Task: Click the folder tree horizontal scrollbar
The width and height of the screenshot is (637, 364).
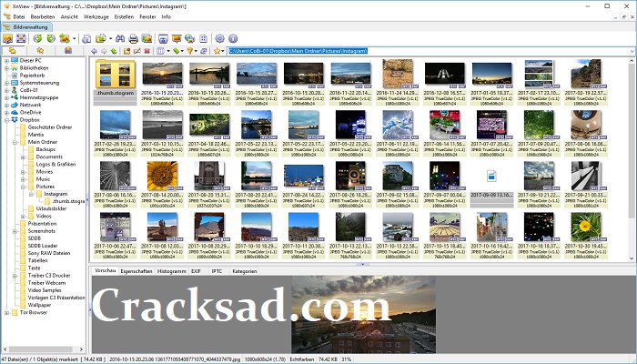Action: coord(43,349)
